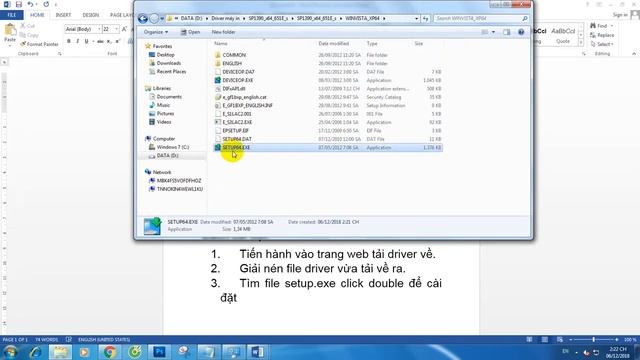
Task: Click Replace in Word's Editing group
Action: (602, 35)
